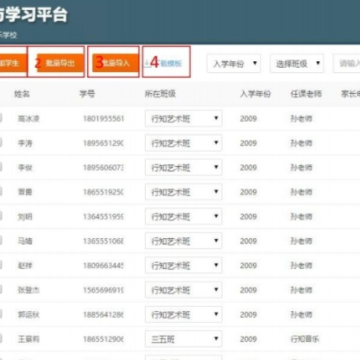Focus the search input field at right
Viewport: 360px width, 360px height.
[347, 63]
